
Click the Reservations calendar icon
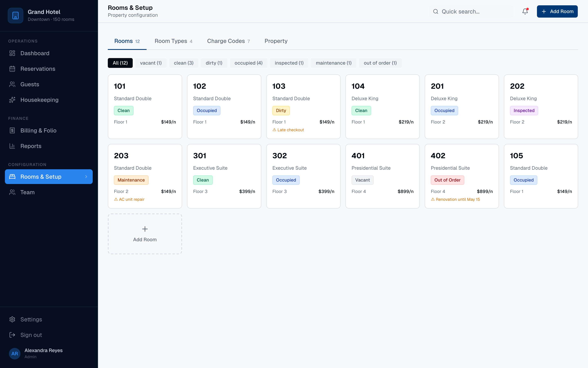click(x=12, y=69)
